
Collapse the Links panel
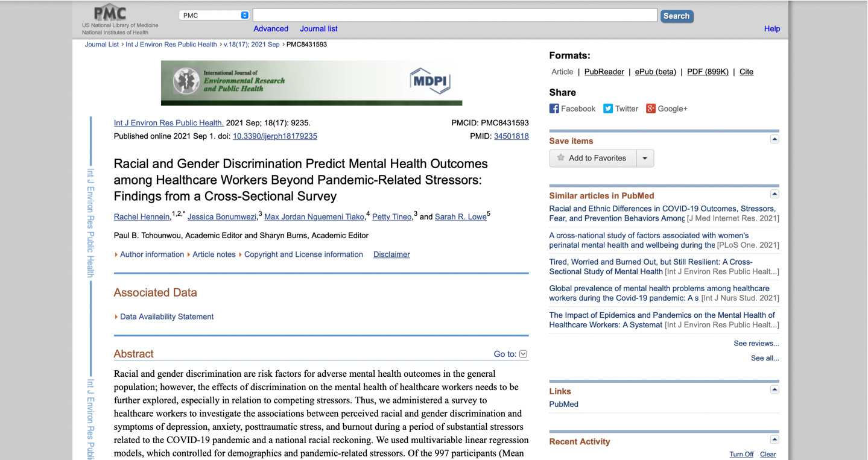pos(775,390)
